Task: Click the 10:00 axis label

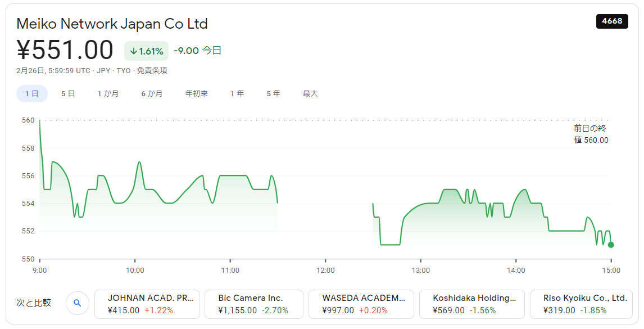Action: pos(135,270)
